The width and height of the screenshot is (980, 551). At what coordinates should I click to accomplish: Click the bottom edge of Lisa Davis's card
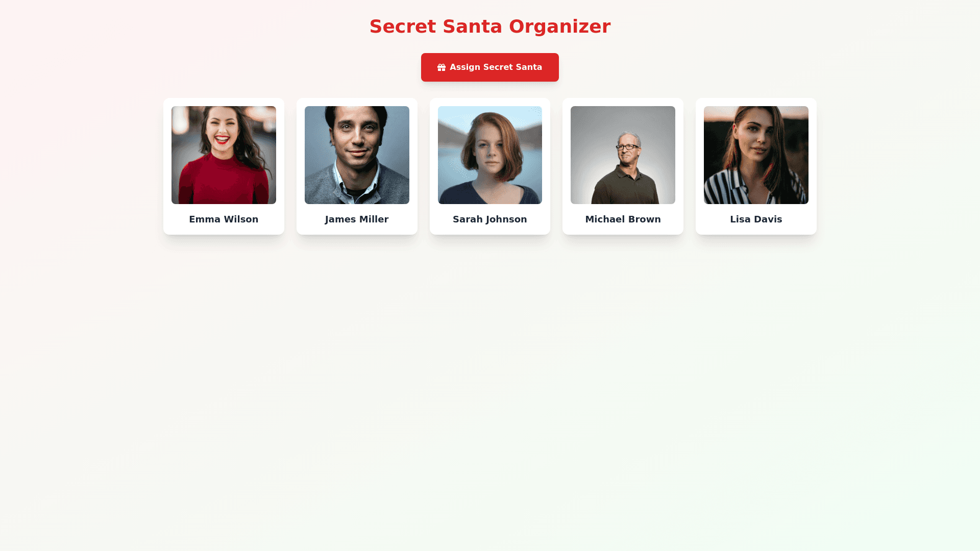(756, 233)
